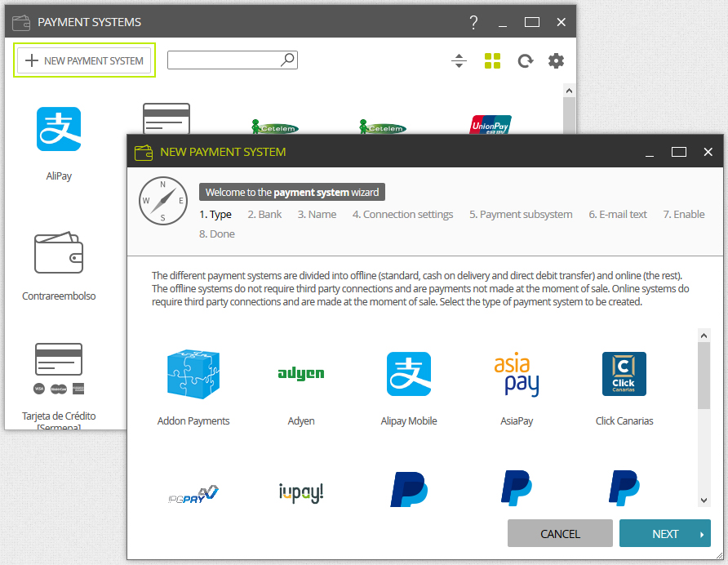Viewport: 728px width, 565px height.
Task: Choose AsiaPay payment type
Action: click(517, 374)
